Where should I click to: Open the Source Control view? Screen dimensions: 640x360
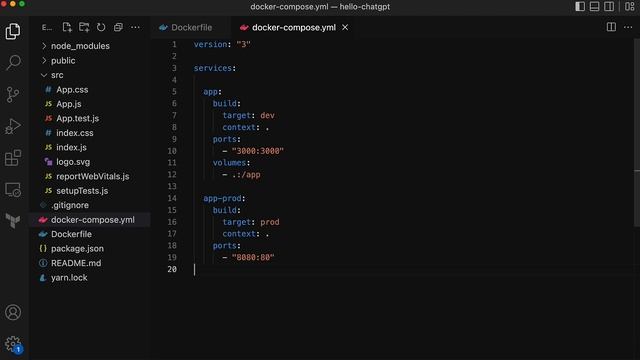click(13, 94)
